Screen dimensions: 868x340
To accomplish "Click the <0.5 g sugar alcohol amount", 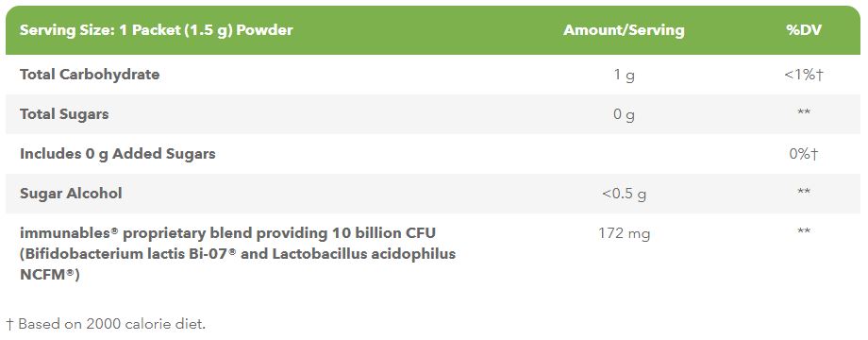I will (x=624, y=195).
